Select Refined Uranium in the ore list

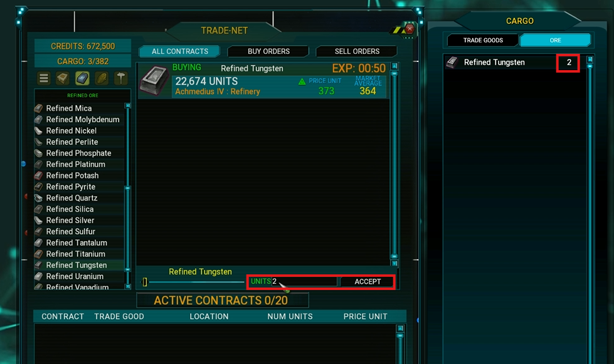(75, 276)
